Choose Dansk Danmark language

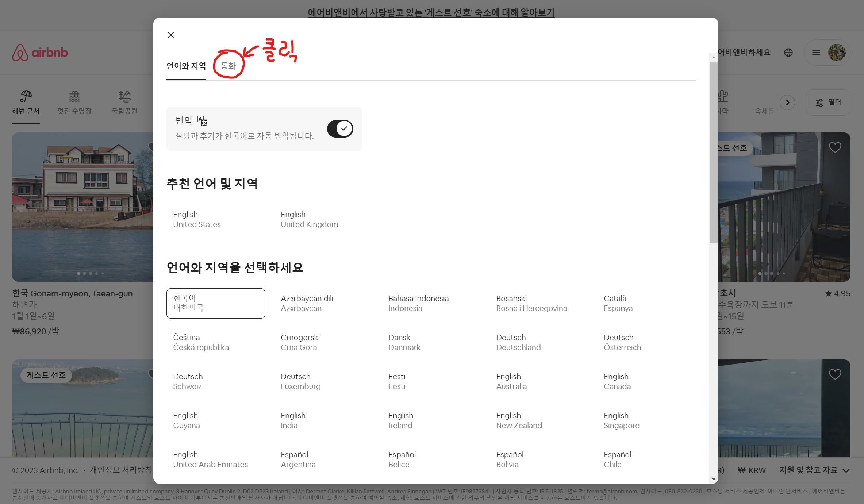431,342
